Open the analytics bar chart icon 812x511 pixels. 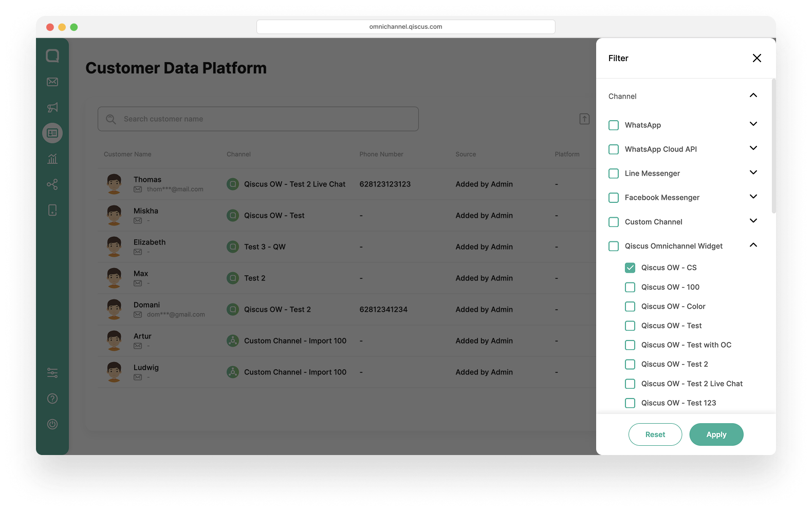pos(52,159)
